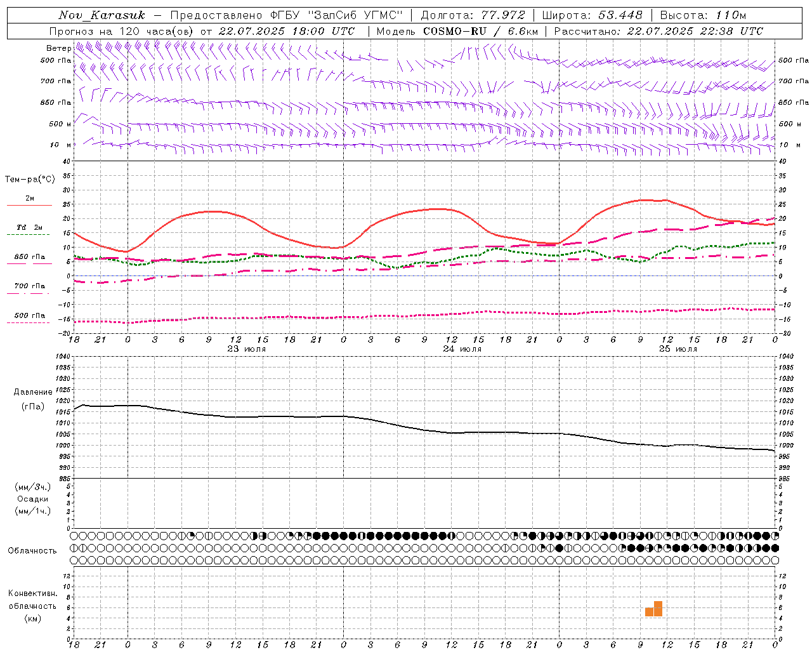Viewport: 812px width, 650px height.
Task: Click the 2м temperature legend entry
Action: 30,199
